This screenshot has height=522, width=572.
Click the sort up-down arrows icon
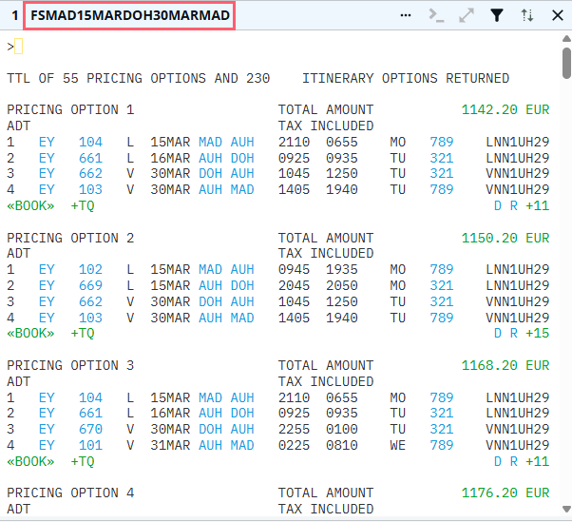pos(527,15)
